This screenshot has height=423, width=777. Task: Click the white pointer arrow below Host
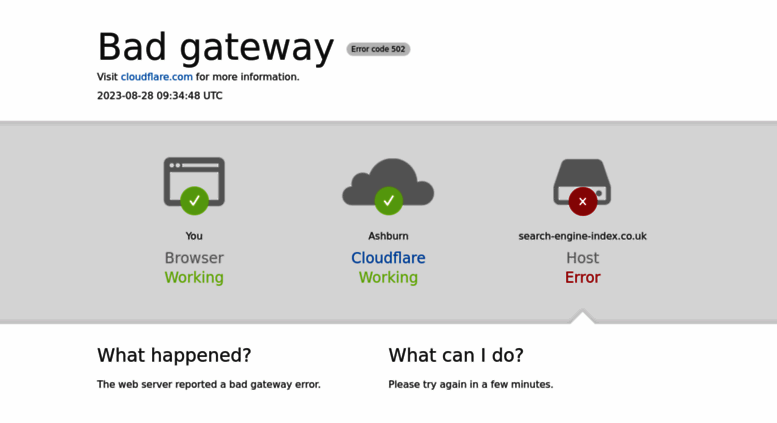click(583, 317)
